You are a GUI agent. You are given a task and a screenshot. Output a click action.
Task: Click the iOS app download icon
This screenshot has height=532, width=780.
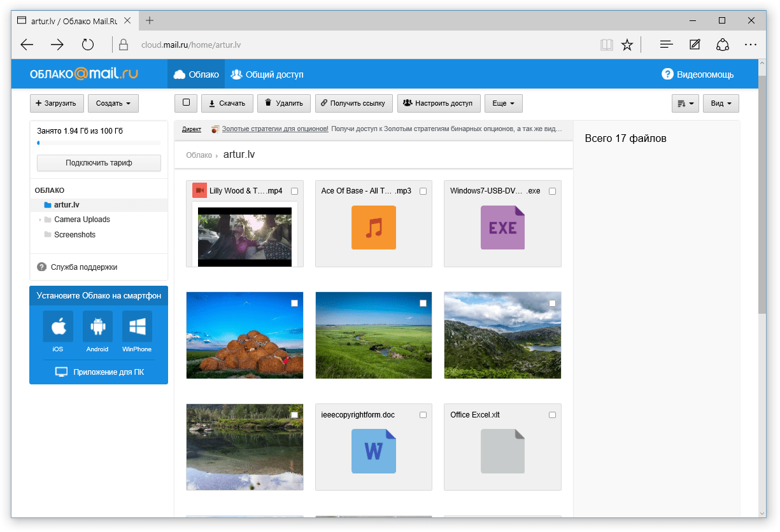(58, 326)
